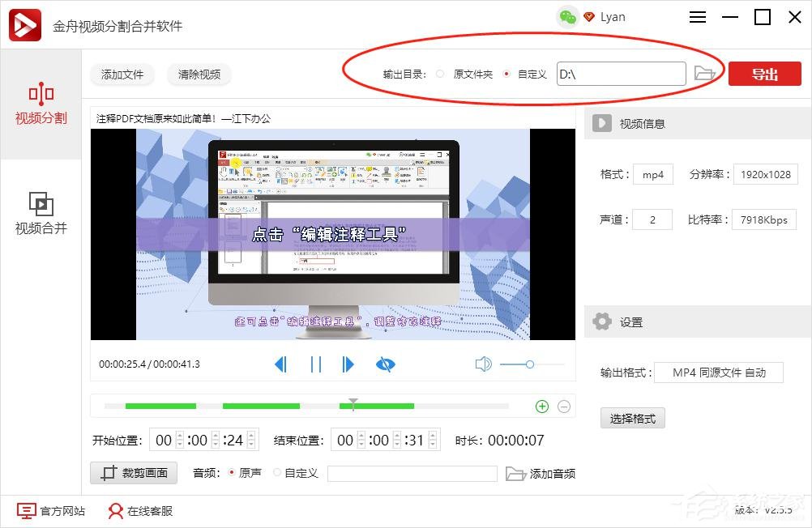The image size is (812, 528).
Task: Enable 自定义 custom audio option
Action: pos(276,473)
